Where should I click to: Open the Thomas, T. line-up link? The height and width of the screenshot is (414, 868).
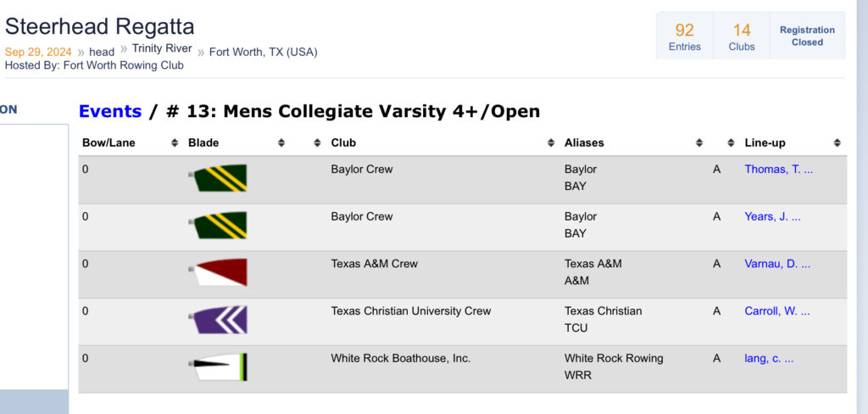click(778, 170)
